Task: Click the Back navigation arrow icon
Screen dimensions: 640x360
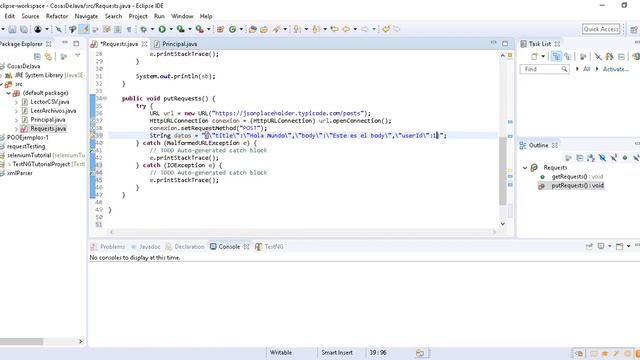Action: [x=346, y=29]
